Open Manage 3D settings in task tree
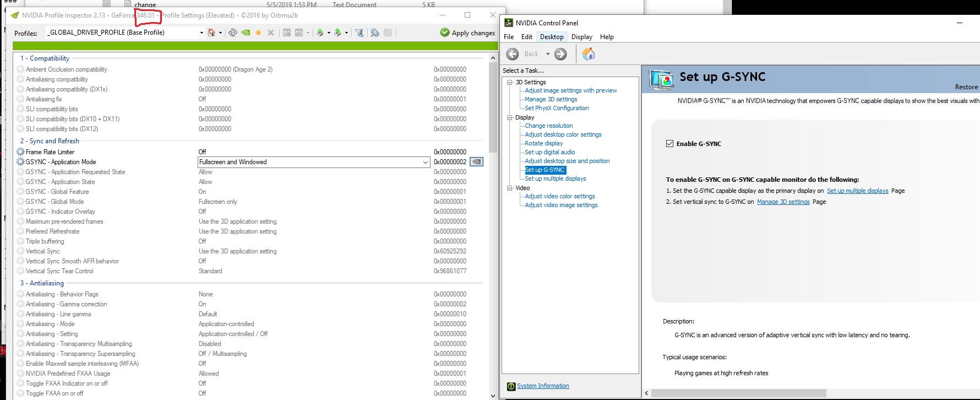This screenshot has width=980, height=400. (x=551, y=99)
